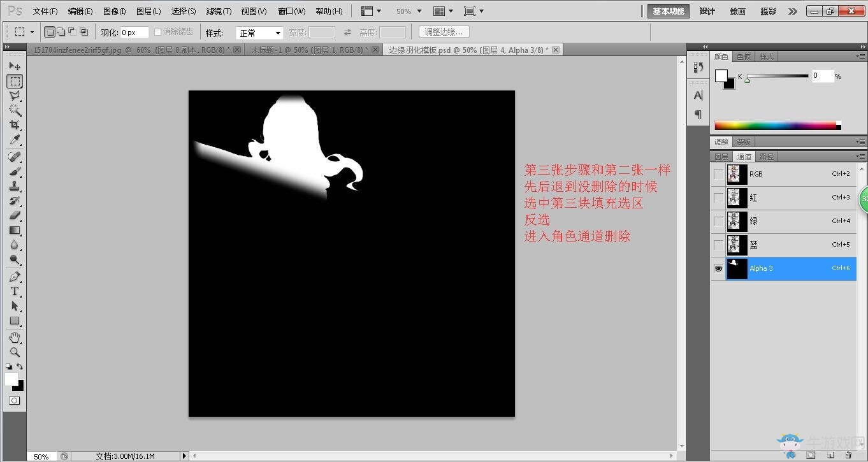Select the Eyedropper tool
The width and height of the screenshot is (868, 462).
15,140
